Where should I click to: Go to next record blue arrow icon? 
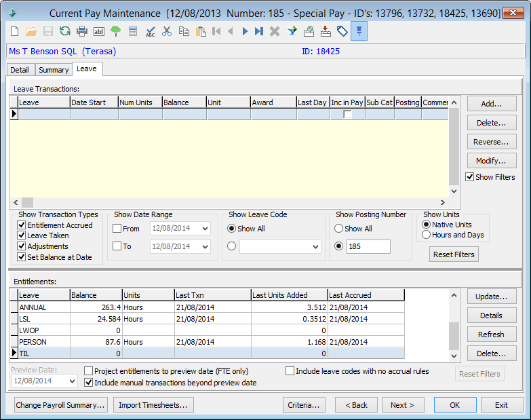coord(245,31)
